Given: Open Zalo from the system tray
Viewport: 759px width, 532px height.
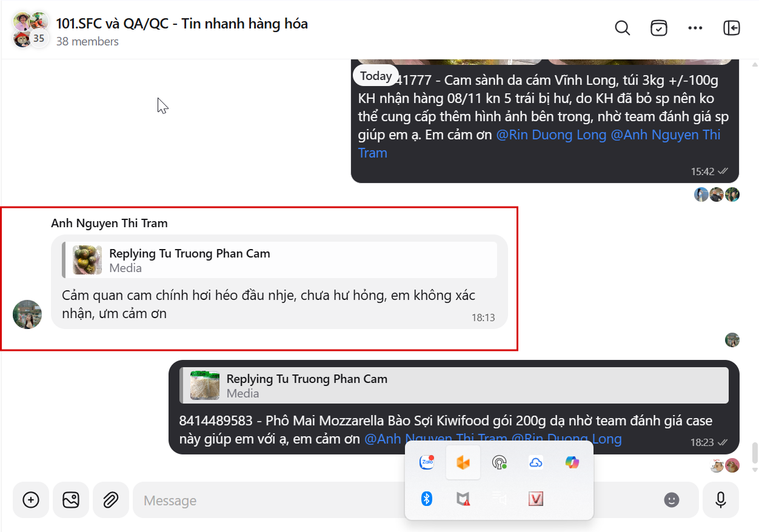Looking at the screenshot, I should [427, 463].
